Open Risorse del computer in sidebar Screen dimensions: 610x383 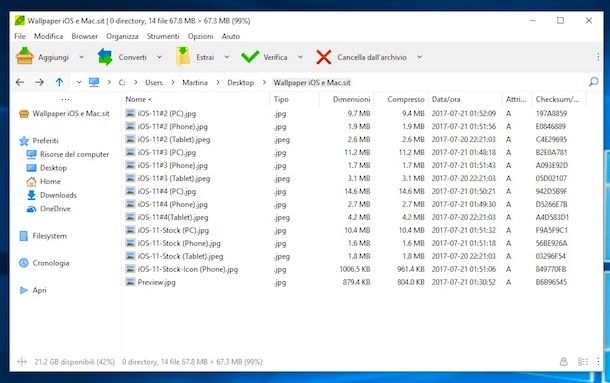coord(74,155)
